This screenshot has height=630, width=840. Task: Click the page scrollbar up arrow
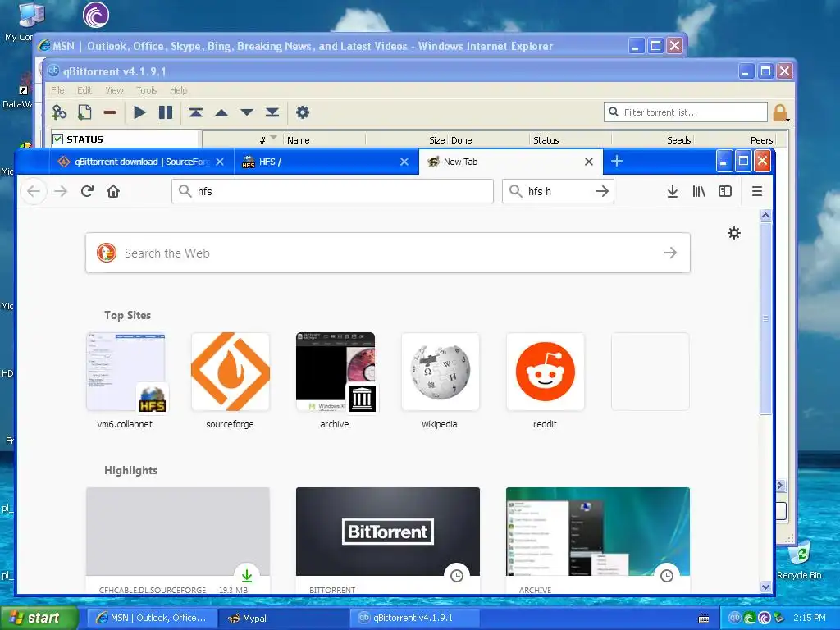(765, 216)
